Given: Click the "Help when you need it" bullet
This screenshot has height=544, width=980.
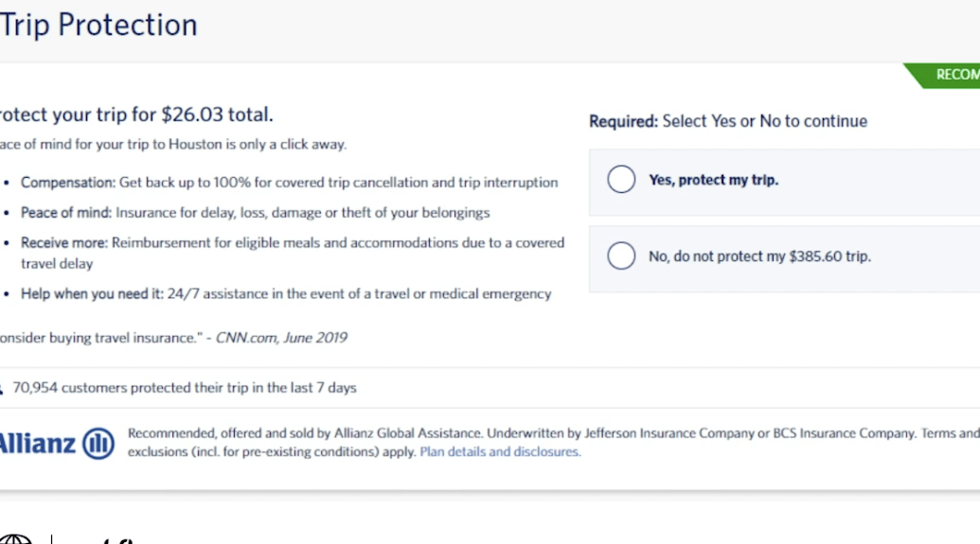Looking at the screenshot, I should [285, 294].
